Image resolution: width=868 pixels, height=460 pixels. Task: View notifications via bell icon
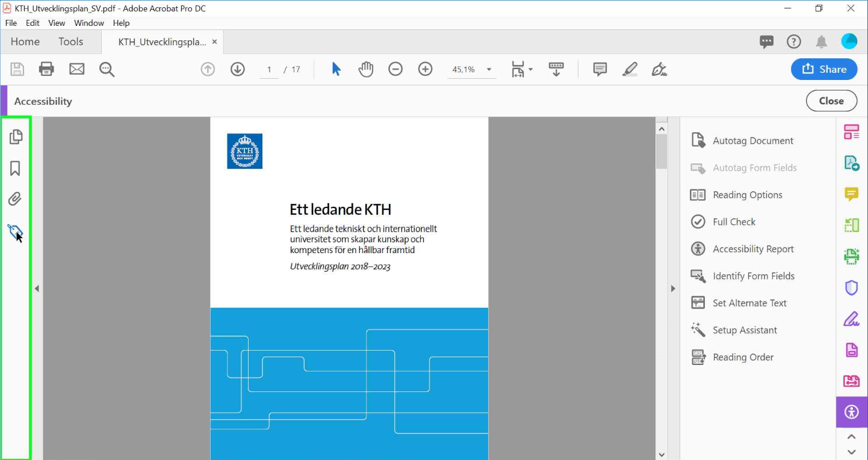[x=821, y=41]
